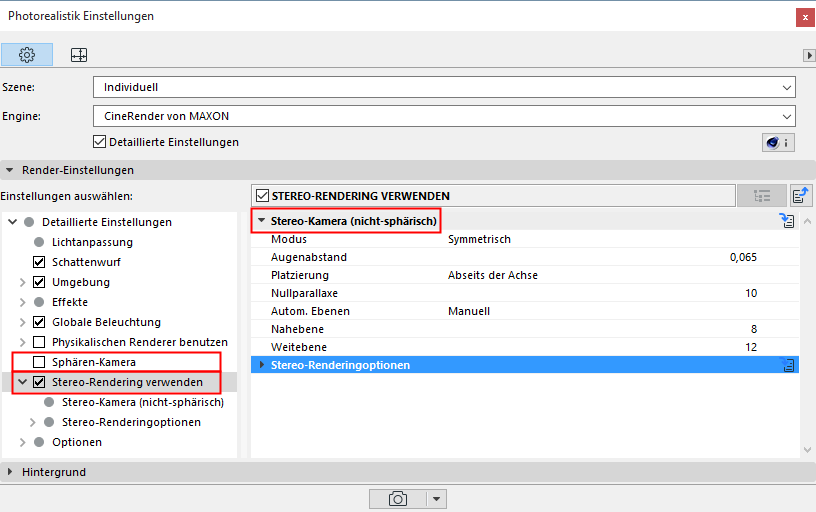Enable Physikalischen Renderer benutzen checkbox
816x512 pixels.
(x=39, y=342)
